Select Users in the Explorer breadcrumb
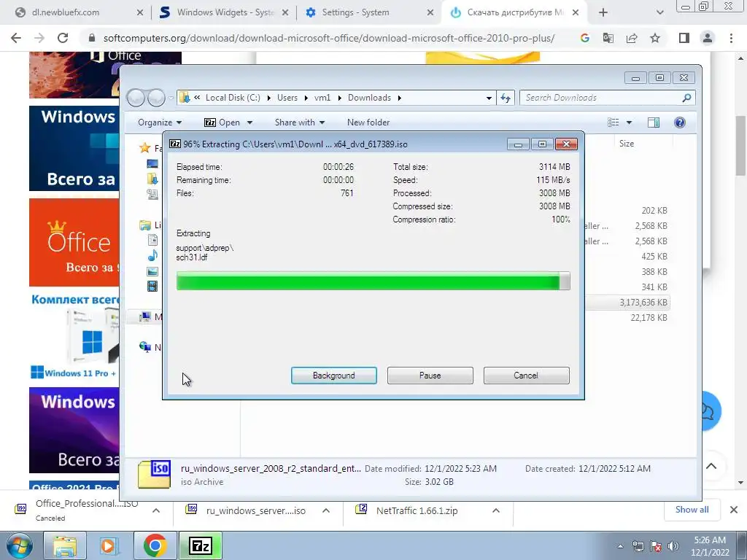The image size is (747, 560). 287,98
